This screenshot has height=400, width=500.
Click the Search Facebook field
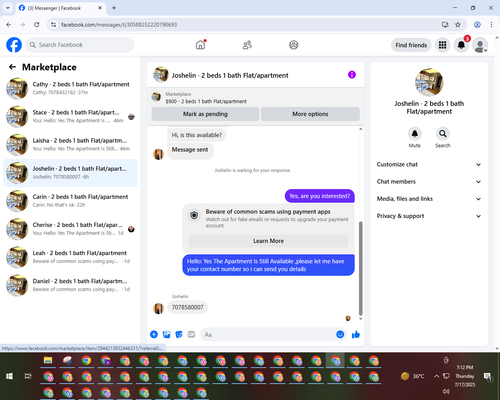(x=80, y=45)
